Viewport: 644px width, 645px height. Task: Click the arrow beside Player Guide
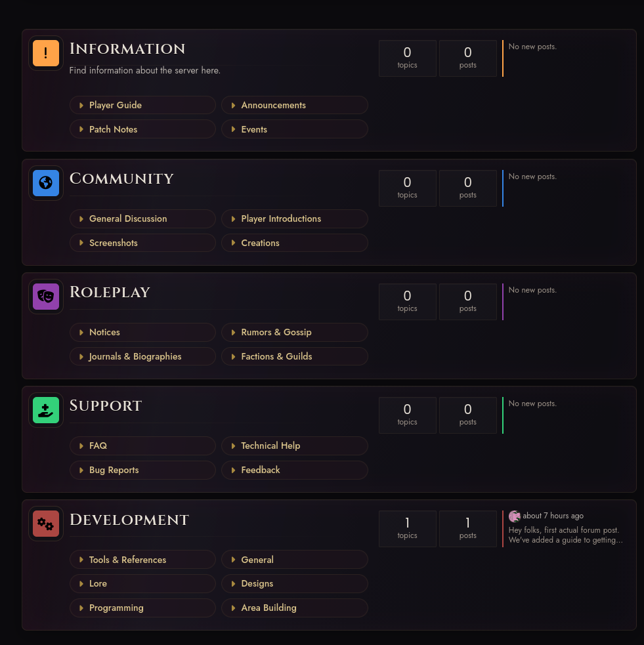pyautogui.click(x=81, y=105)
